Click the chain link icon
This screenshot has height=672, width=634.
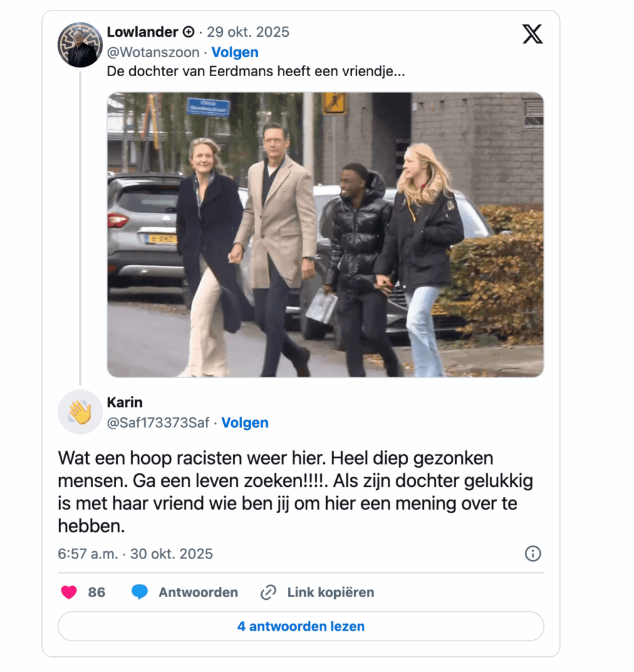click(x=268, y=593)
